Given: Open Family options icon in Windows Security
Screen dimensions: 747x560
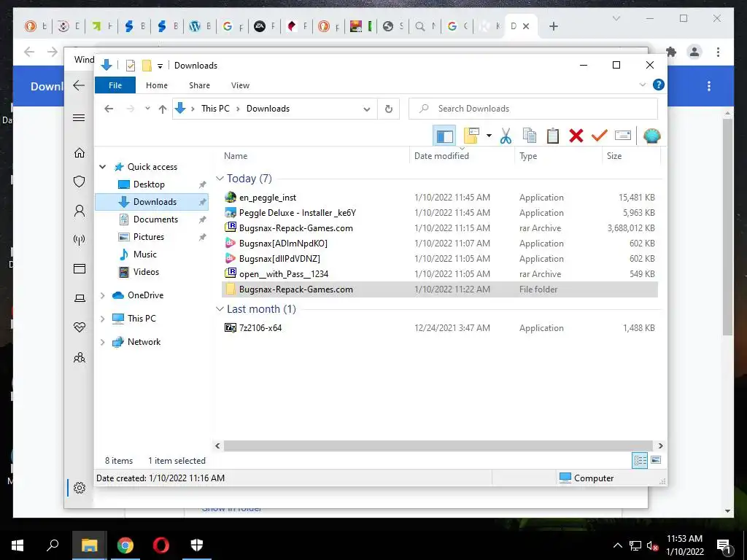Looking at the screenshot, I should [80, 357].
